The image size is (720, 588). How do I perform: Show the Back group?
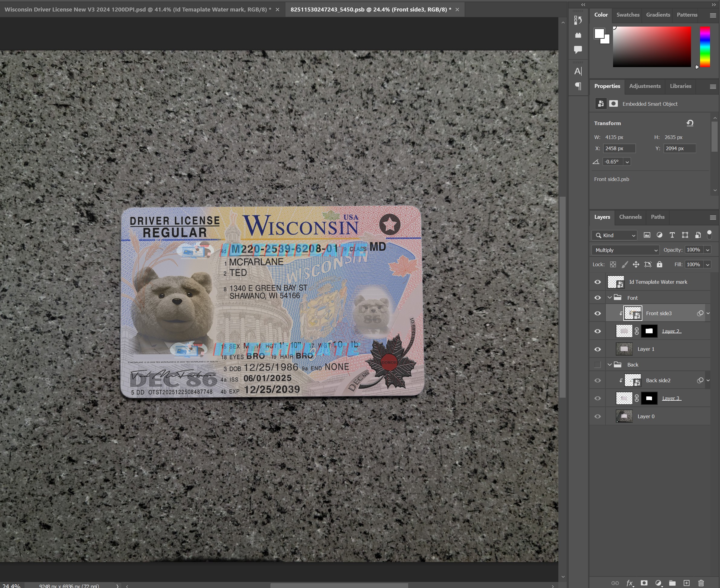(x=598, y=365)
